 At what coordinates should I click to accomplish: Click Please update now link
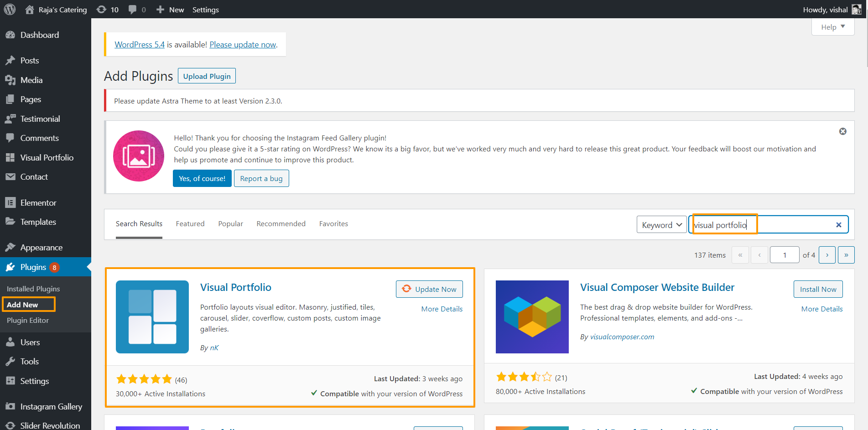243,45
